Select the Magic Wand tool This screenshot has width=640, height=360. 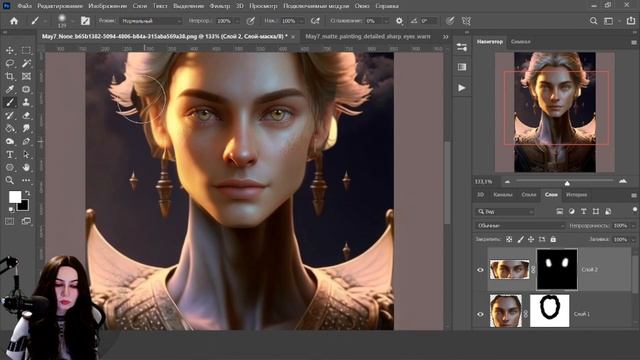26,63
